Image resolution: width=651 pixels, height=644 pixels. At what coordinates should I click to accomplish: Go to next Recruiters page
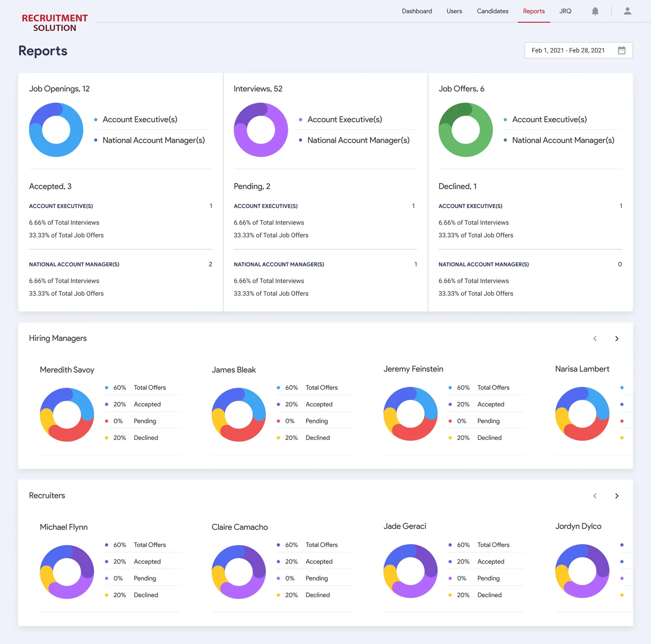tap(617, 496)
